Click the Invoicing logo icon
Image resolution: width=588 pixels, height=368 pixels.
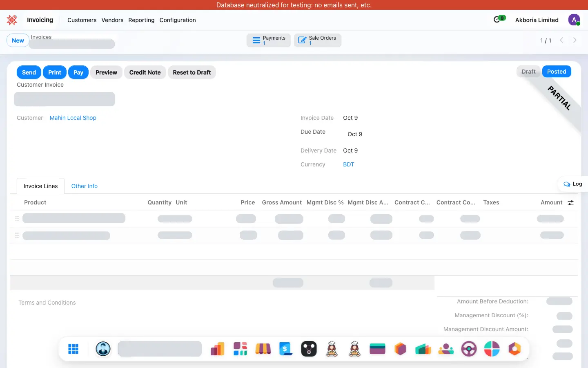[x=12, y=20]
